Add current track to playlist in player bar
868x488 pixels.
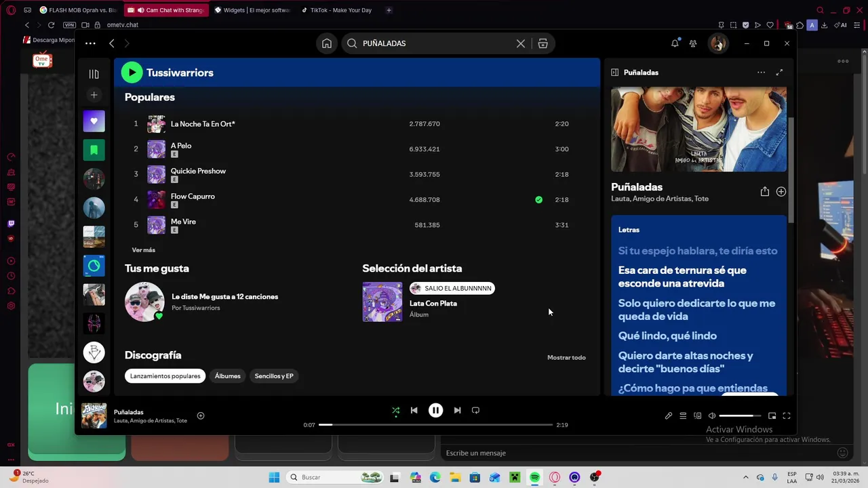200,416
